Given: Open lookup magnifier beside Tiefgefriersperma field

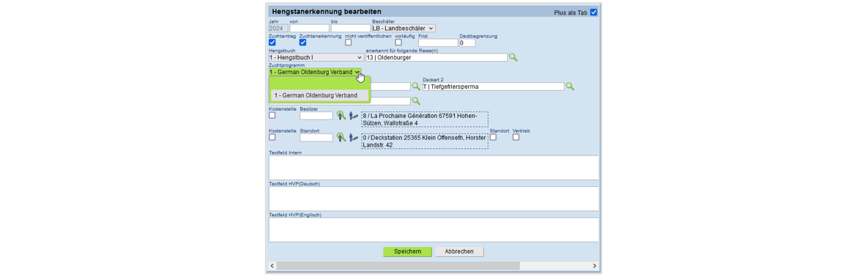Looking at the screenshot, I should 569,87.
